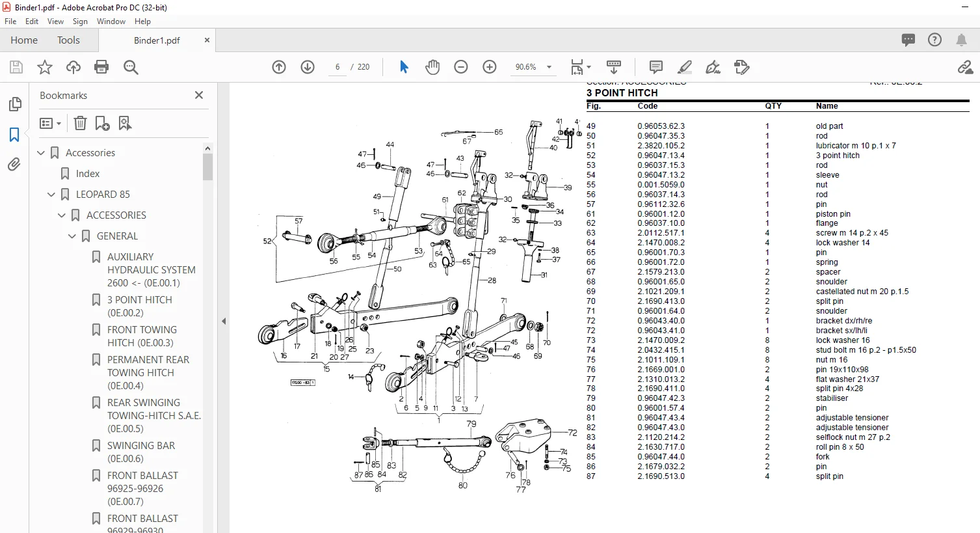Open the zoom level dropdown

[x=549, y=67]
